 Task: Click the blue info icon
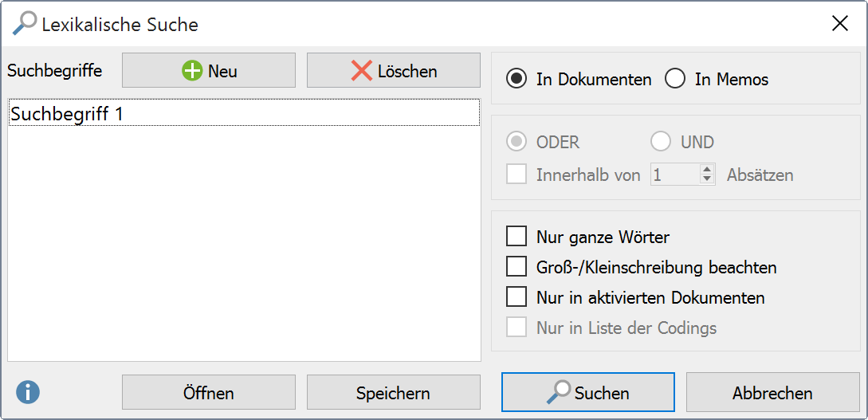click(28, 392)
